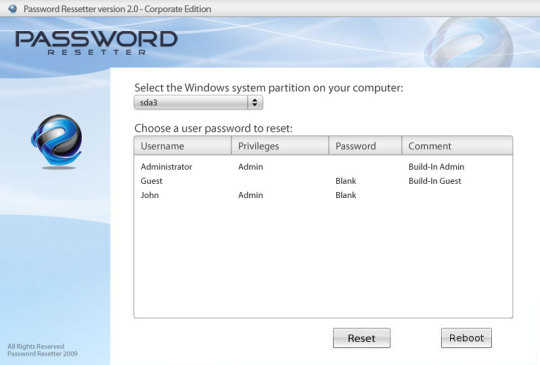The height and width of the screenshot is (365, 540).
Task: Select the John user row
Action: point(323,195)
